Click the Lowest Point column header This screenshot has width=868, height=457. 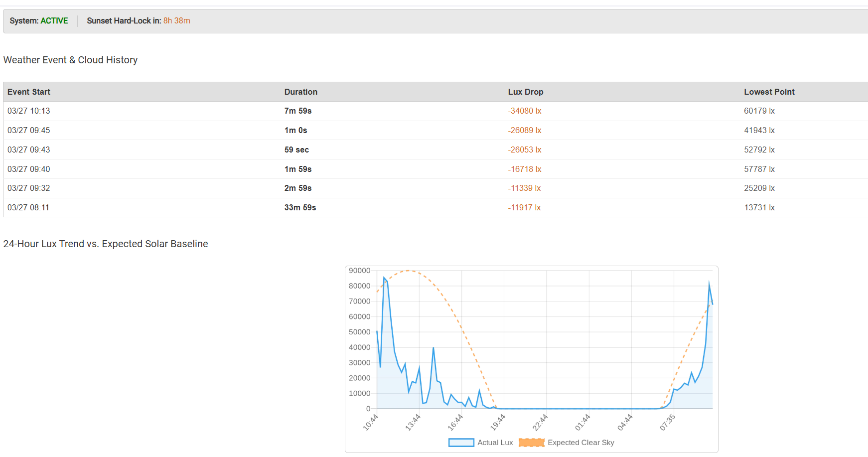[769, 92]
